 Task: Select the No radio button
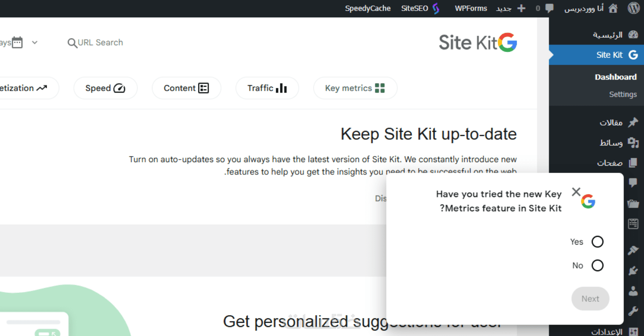(x=597, y=266)
